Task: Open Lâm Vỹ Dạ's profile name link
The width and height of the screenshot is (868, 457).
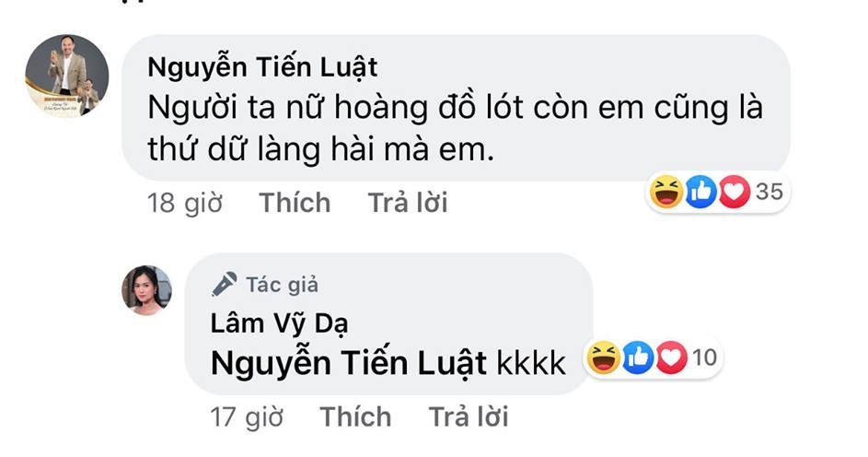Action: [x=279, y=323]
